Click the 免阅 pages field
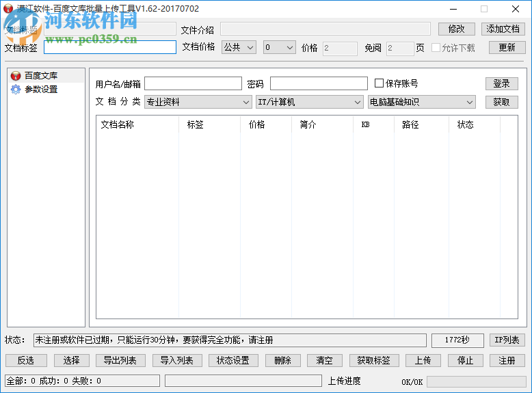532x393 pixels. tap(400, 48)
